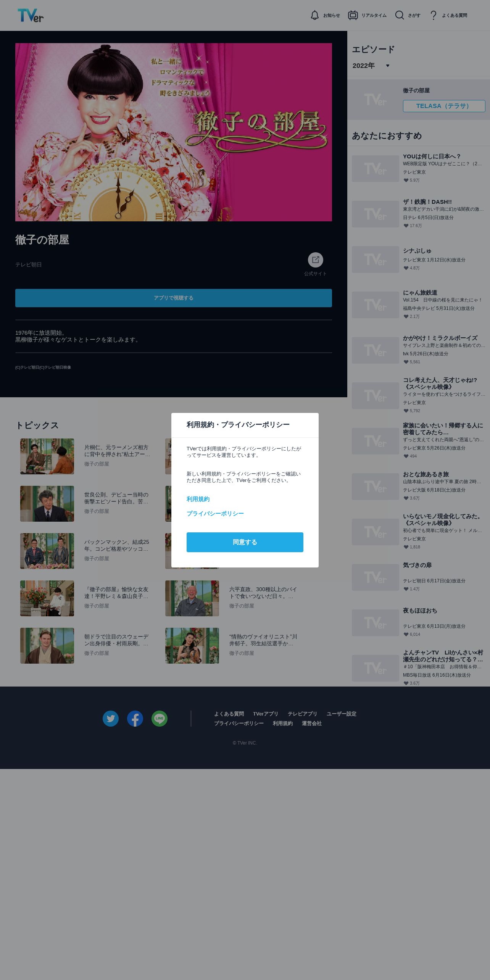Share via LINE icon in footer
This screenshot has width=490, height=980.
160,719
